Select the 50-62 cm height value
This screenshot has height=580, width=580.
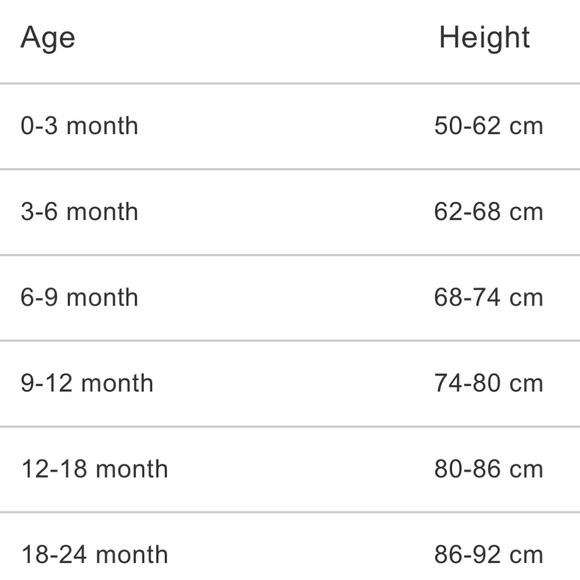(x=489, y=126)
